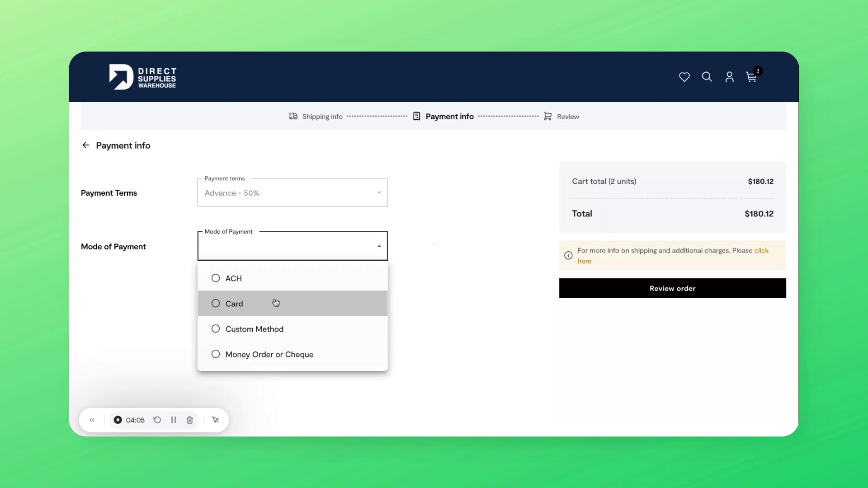Open the click here link for shipping info
Viewport: 868px width, 488px height.
761,250
